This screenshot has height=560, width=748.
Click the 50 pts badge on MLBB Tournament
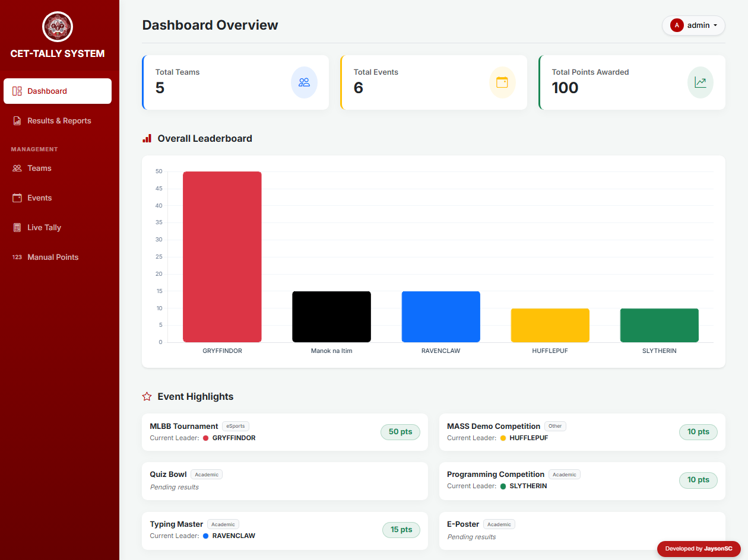400,432
